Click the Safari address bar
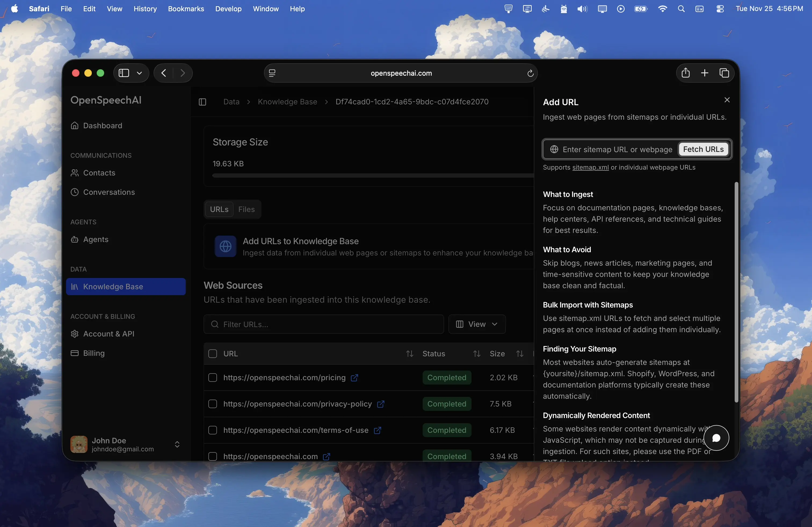This screenshot has width=812, height=527. [x=401, y=73]
